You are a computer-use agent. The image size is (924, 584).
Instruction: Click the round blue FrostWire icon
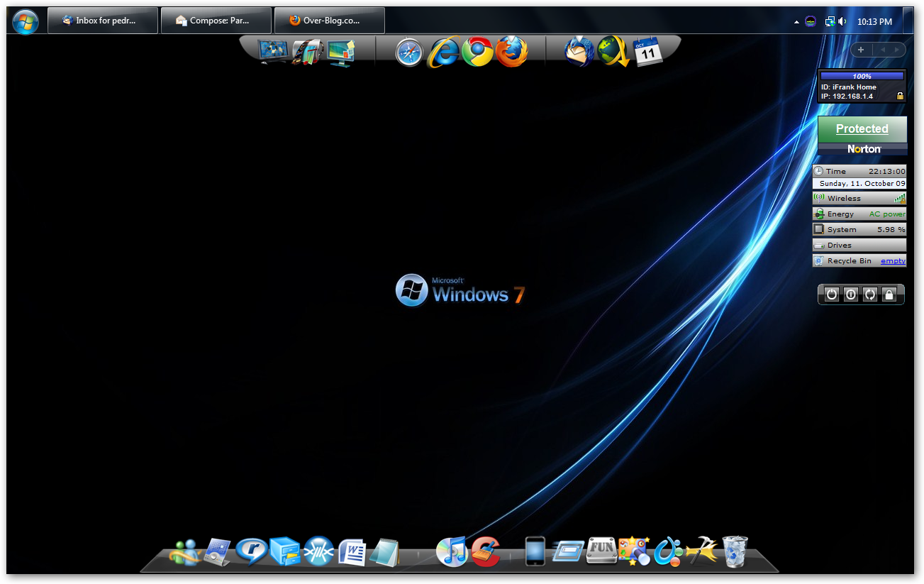tap(318, 551)
